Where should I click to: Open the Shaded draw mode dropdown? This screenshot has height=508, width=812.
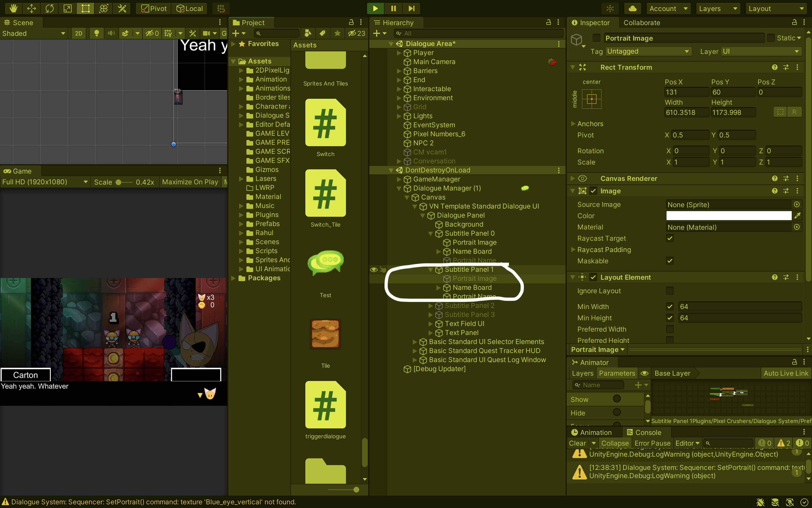(x=33, y=33)
